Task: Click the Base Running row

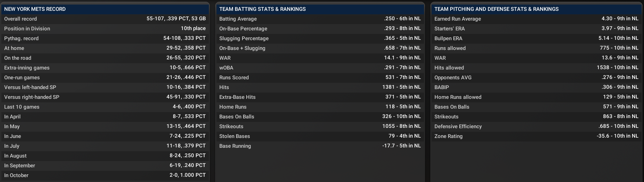Action: click(320, 146)
